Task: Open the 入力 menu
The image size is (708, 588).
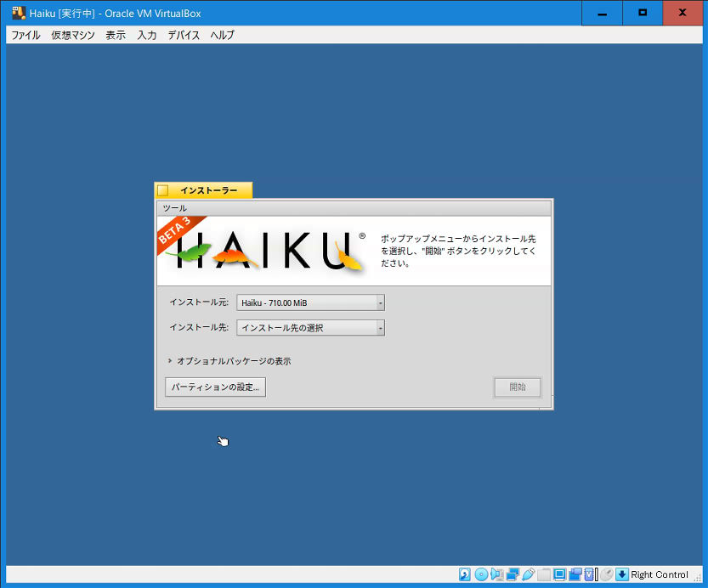Action: tap(147, 35)
